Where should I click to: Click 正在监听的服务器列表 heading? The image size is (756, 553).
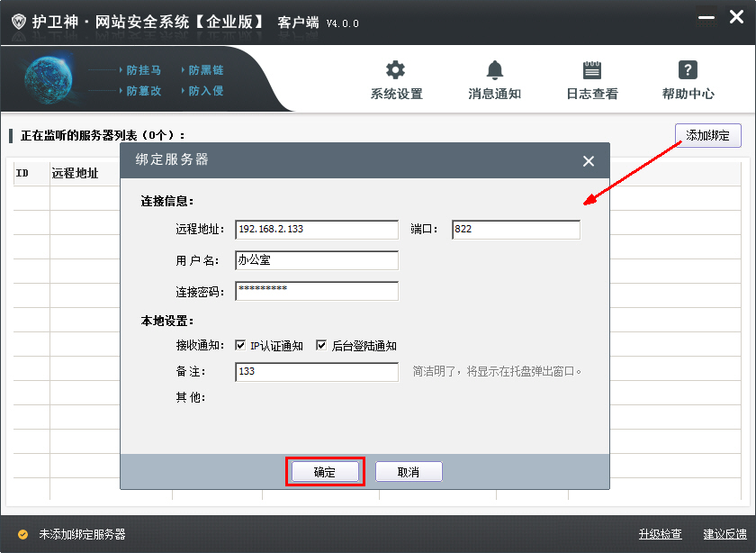click(x=102, y=136)
